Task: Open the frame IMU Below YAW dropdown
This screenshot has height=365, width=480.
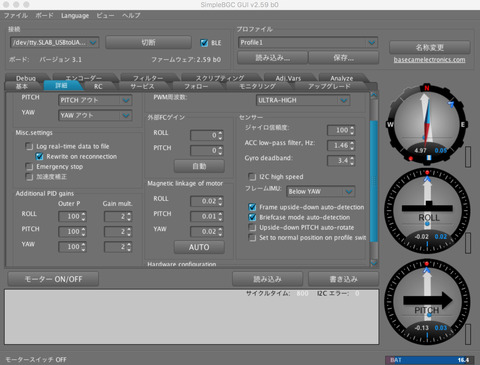Action: pyautogui.click(x=321, y=191)
